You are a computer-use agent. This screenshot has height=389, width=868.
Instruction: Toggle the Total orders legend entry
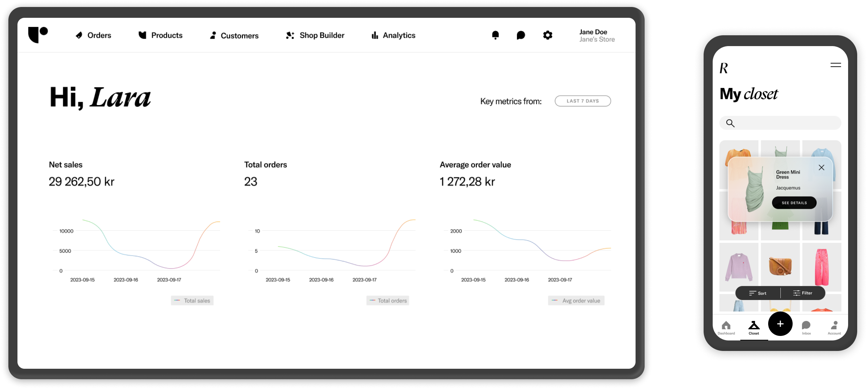[x=388, y=301]
